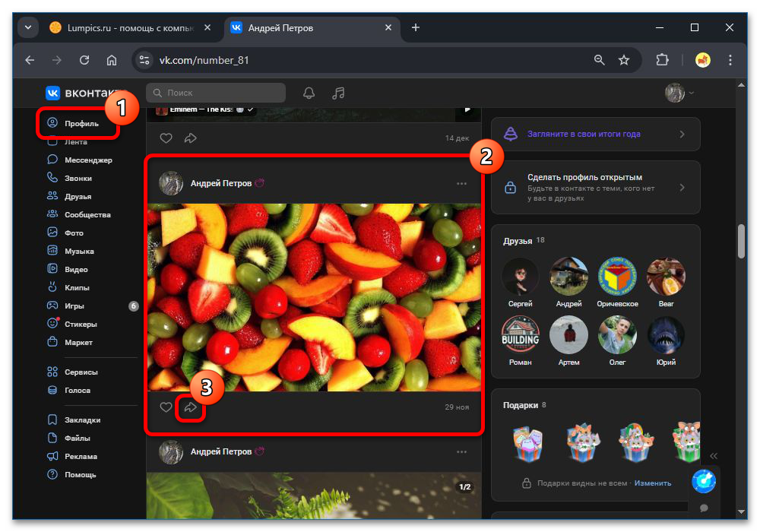Open friend Олег's avatar
Screen dimensions: 760x532
(617, 335)
